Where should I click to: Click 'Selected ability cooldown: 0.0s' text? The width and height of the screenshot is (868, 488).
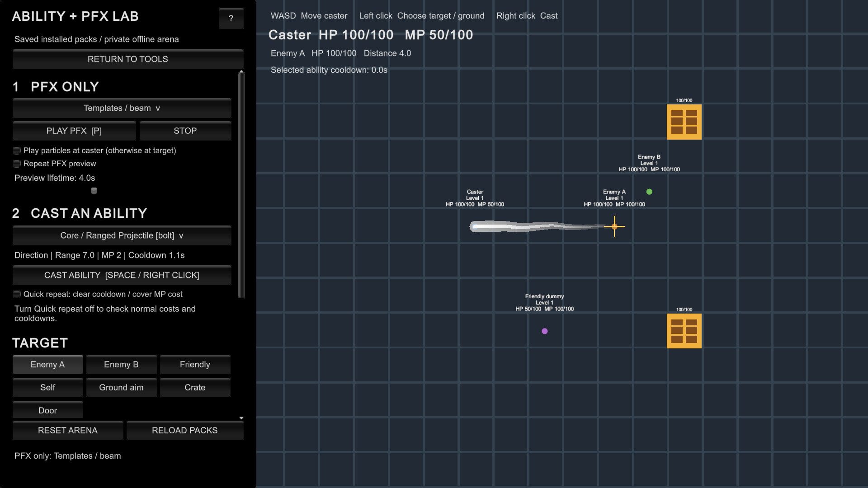(329, 70)
